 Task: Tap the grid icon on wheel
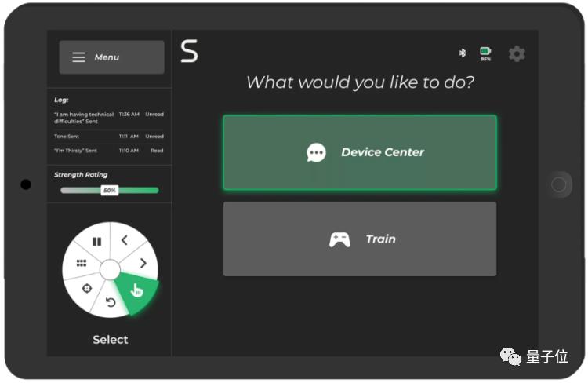82,263
